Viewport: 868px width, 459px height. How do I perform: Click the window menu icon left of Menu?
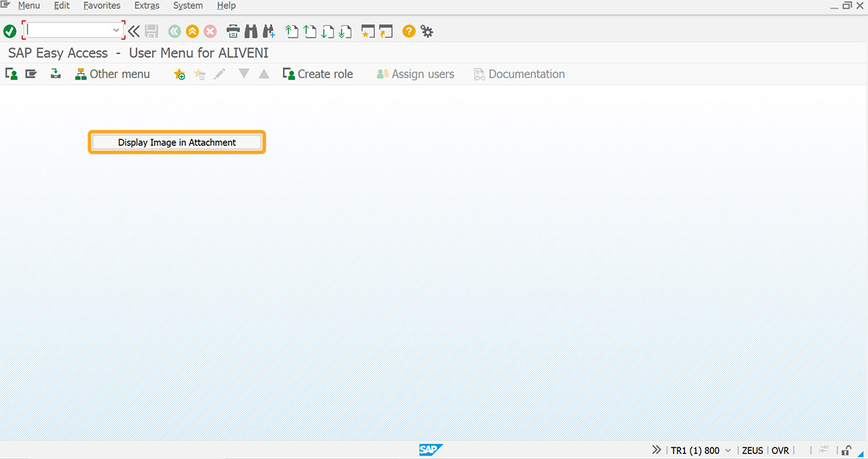tap(6, 5)
